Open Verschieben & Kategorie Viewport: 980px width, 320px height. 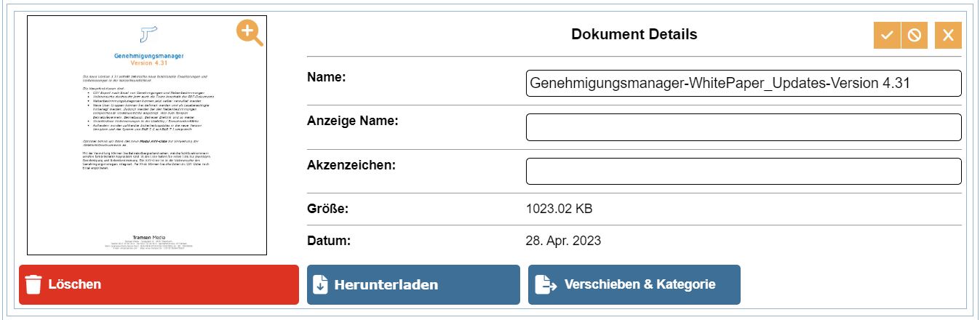coord(634,284)
